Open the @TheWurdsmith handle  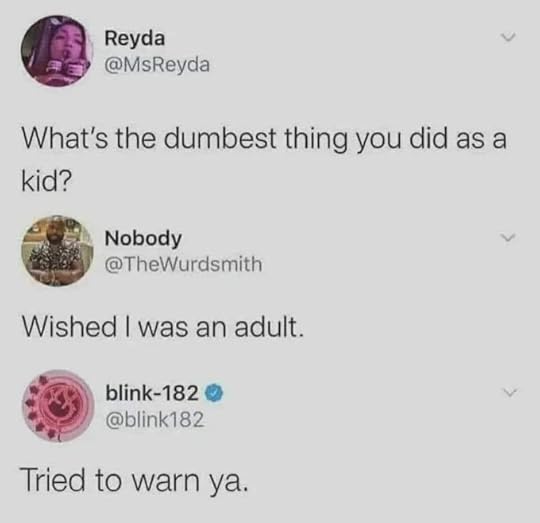coord(183,264)
